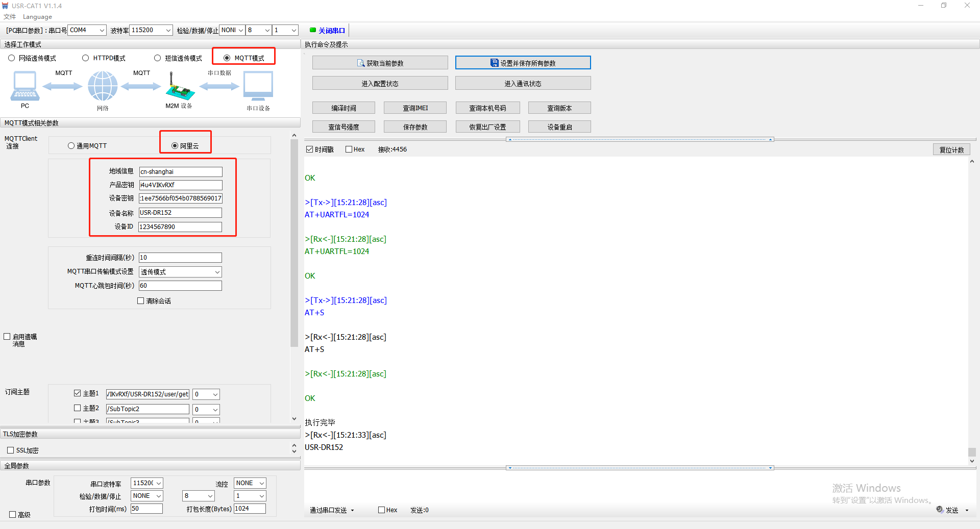
Task: Select the HTTPD mode radio button
Action: click(x=86, y=58)
